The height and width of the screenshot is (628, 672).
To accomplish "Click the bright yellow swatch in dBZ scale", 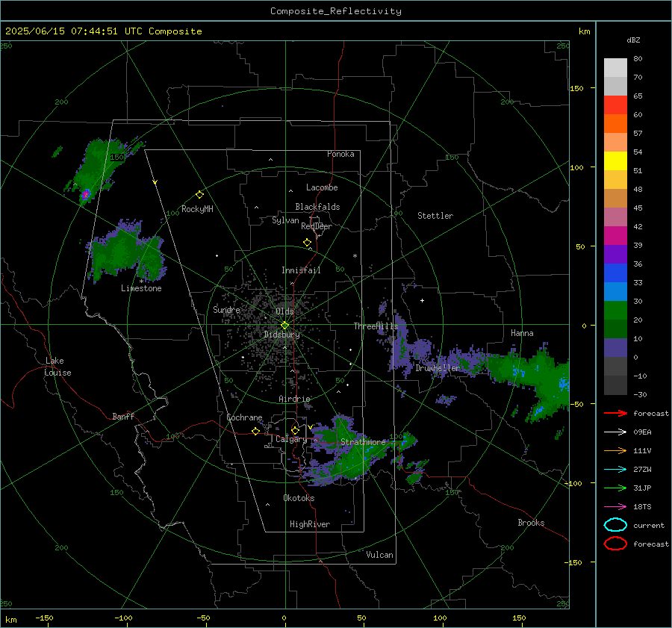I will 615,161.
